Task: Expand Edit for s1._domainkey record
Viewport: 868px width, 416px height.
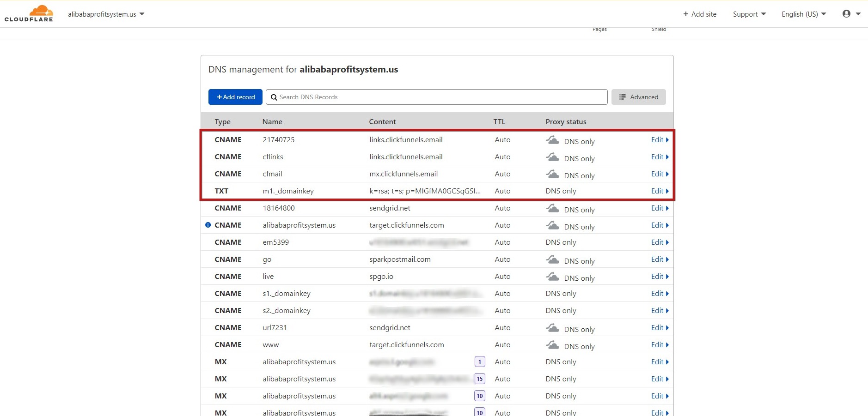Action: click(660, 294)
